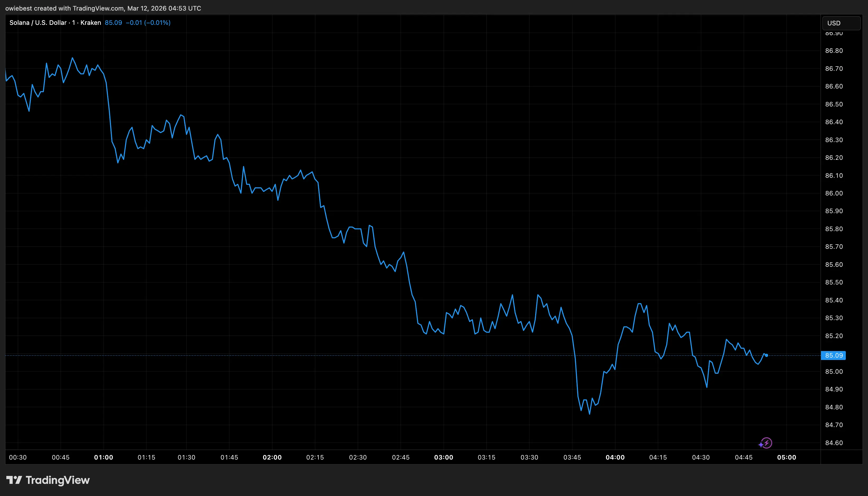Image resolution: width=868 pixels, height=496 pixels.
Task: Open the USD currency dropdown
Action: [841, 23]
